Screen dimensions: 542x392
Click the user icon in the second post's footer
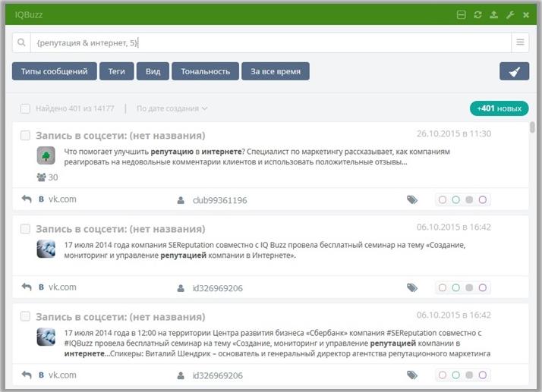[181, 288]
